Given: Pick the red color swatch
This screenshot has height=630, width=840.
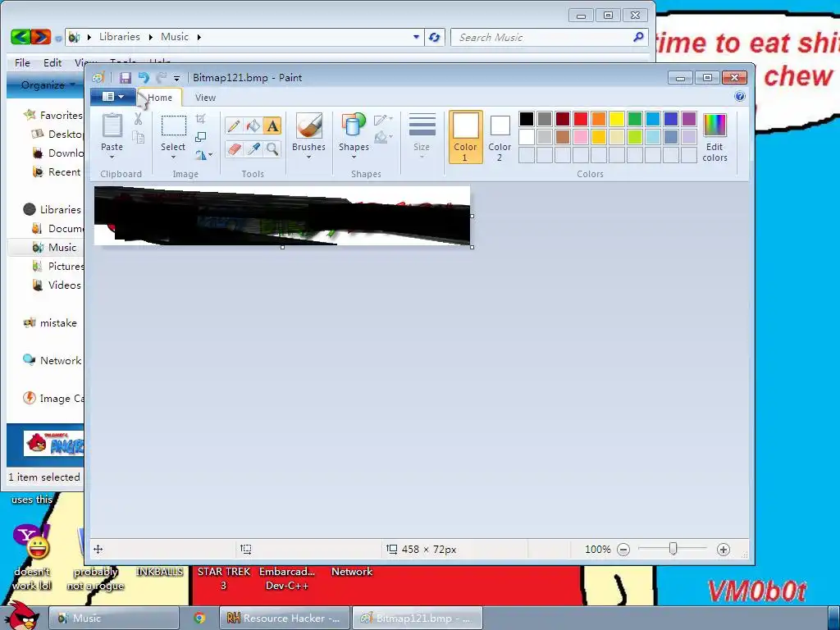Looking at the screenshot, I should tap(581, 119).
